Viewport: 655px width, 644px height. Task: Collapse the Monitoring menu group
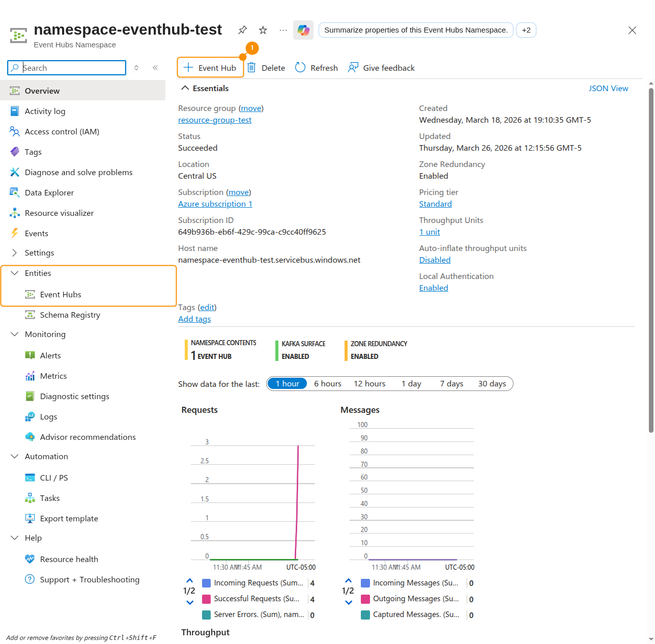[x=14, y=334]
